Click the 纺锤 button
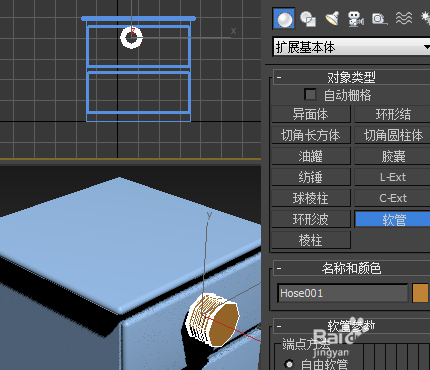430x370 pixels. pyautogui.click(x=311, y=177)
